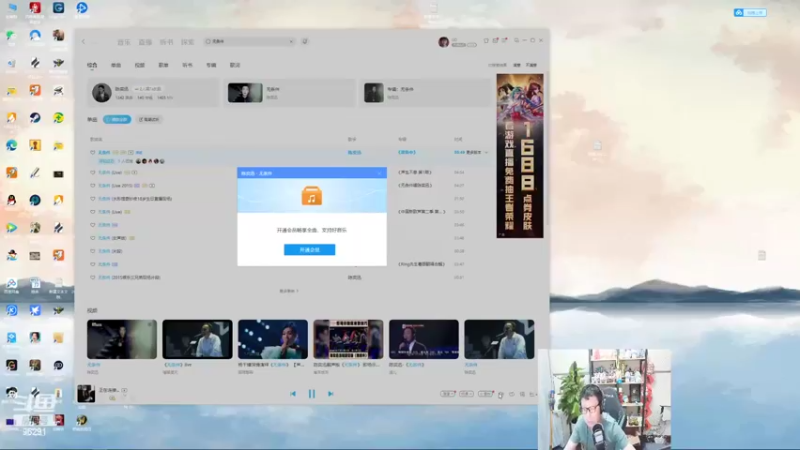The height and width of the screenshot is (450, 800).
Task: Like the "Live 2015" song row
Action: click(x=92, y=186)
